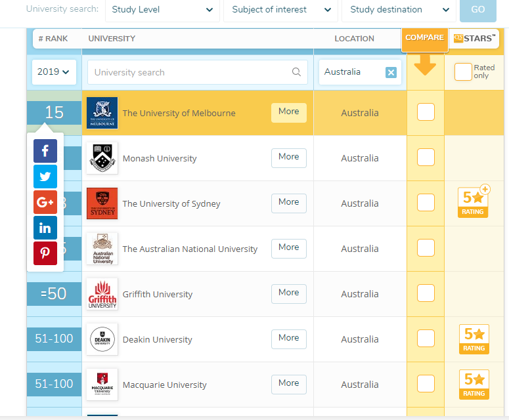Share on Facebook icon

45,151
